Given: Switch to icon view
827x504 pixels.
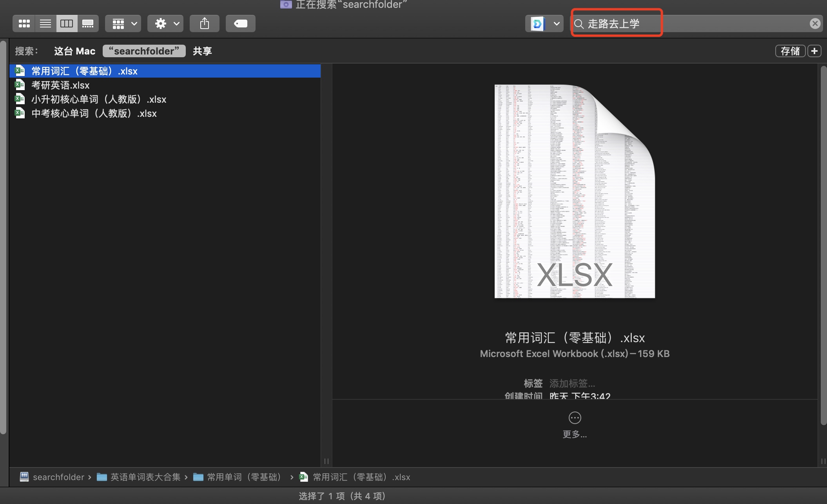Looking at the screenshot, I should pyautogui.click(x=24, y=24).
